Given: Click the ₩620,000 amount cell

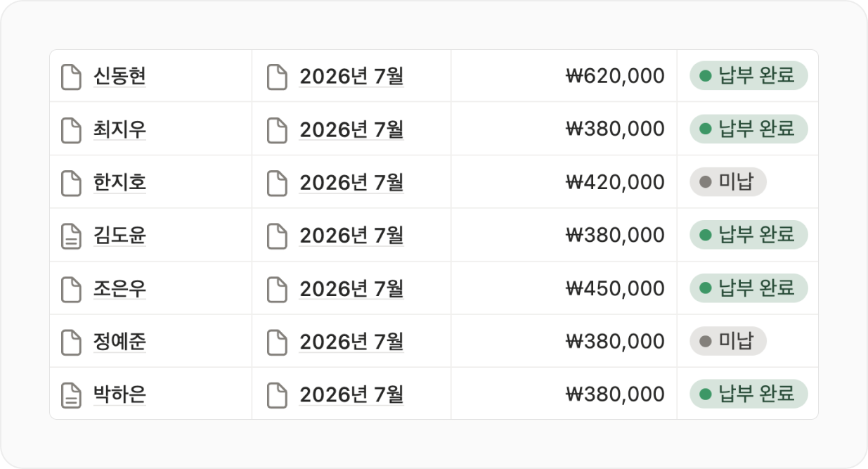Looking at the screenshot, I should (564, 76).
